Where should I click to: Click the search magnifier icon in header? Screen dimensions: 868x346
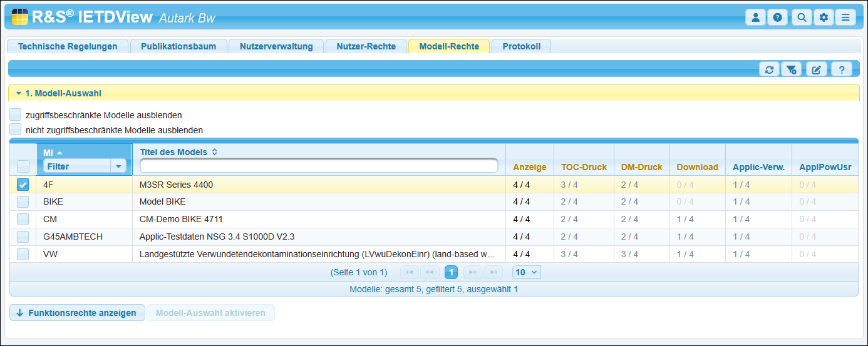coord(801,18)
